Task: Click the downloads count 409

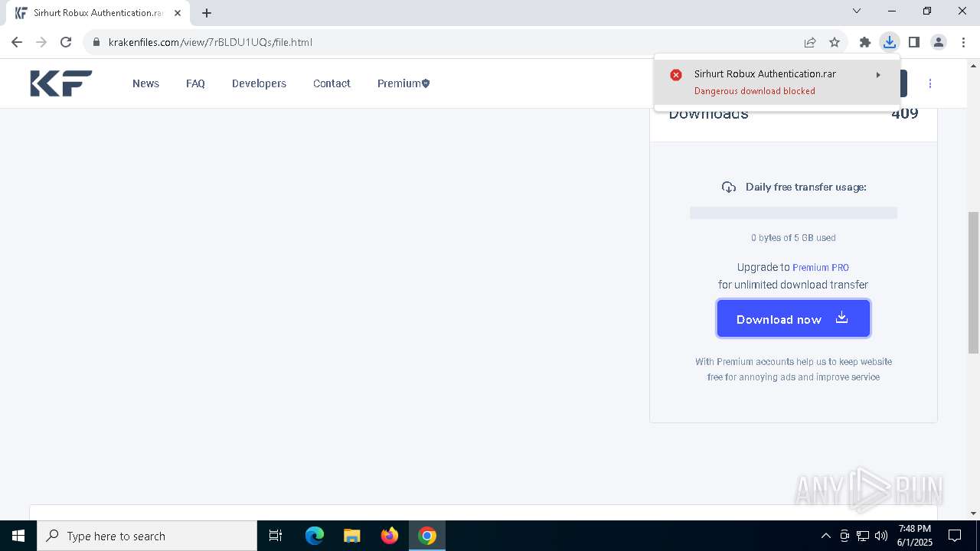Action: (904, 114)
